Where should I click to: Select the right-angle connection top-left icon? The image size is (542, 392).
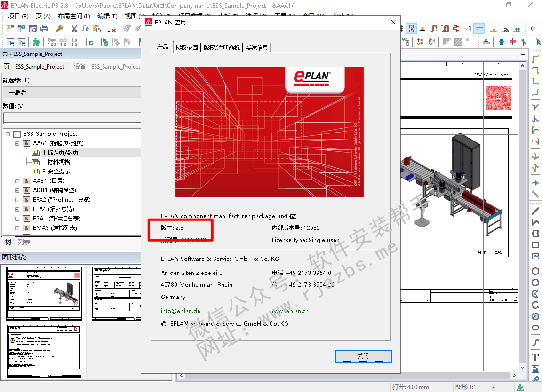535,59
